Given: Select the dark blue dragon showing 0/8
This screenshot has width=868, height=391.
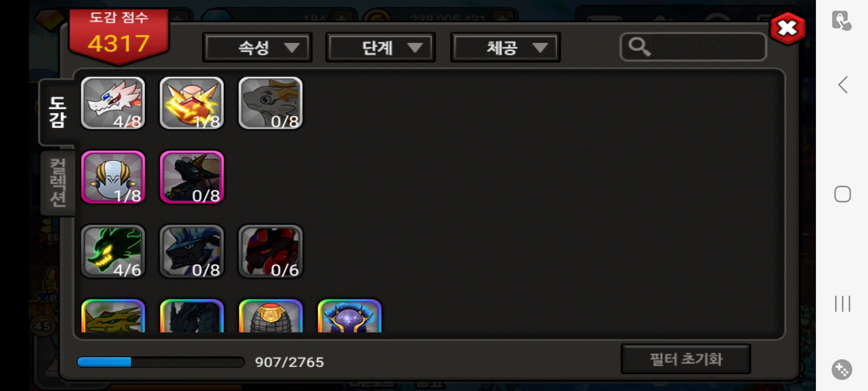Looking at the screenshot, I should tap(192, 251).
